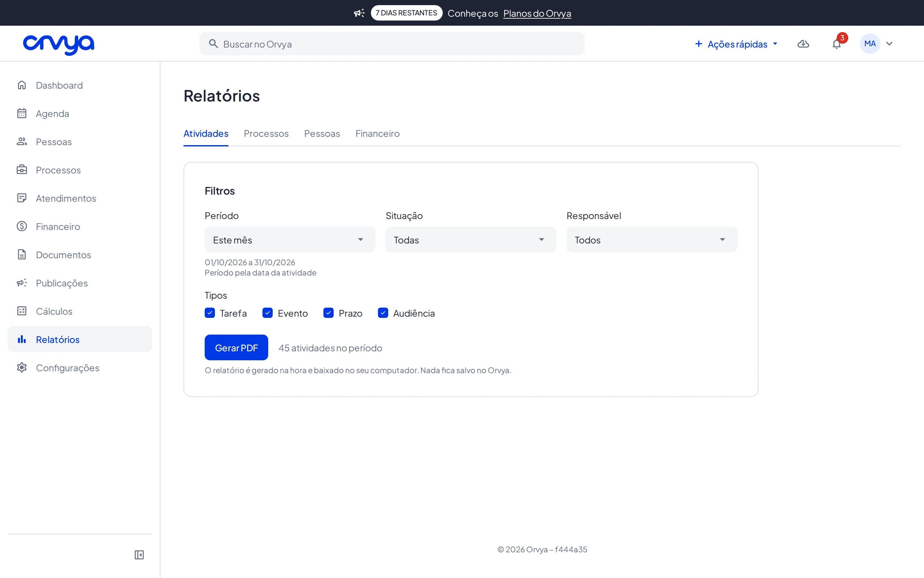This screenshot has width=924, height=578.
Task: Uncheck the Prazo checkbox
Action: 328,313
